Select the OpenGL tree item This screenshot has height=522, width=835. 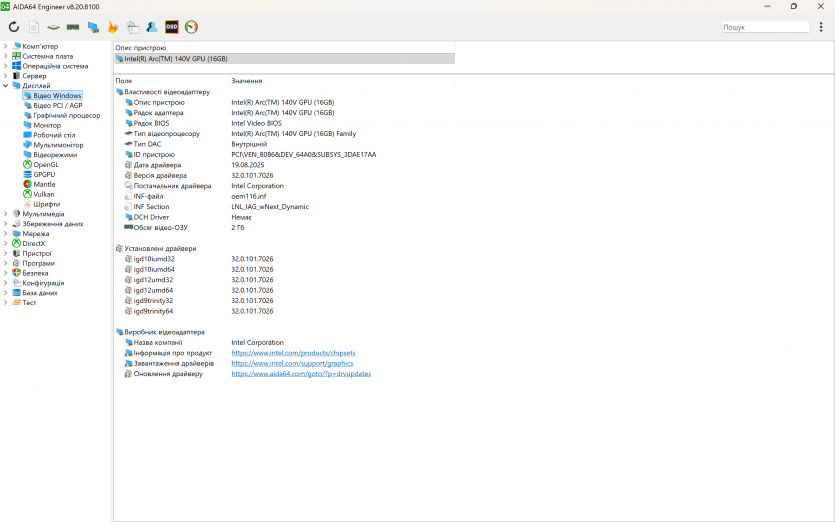point(46,164)
